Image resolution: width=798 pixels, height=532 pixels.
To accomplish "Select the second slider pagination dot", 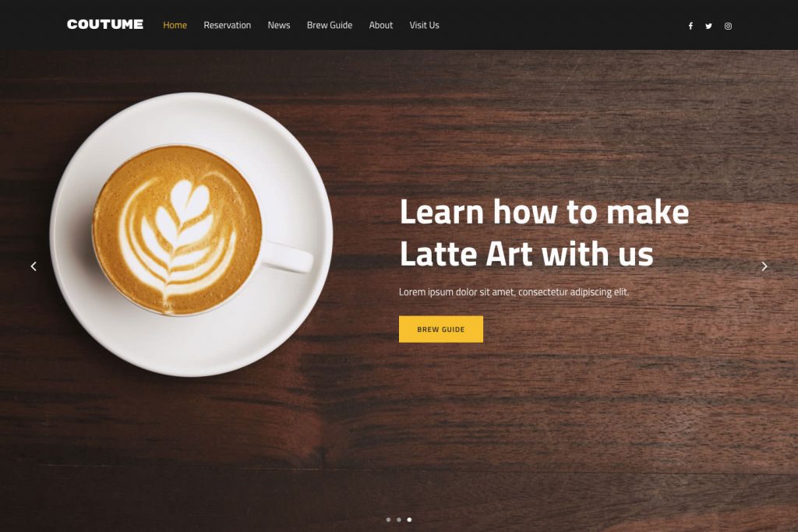I will coord(399,520).
